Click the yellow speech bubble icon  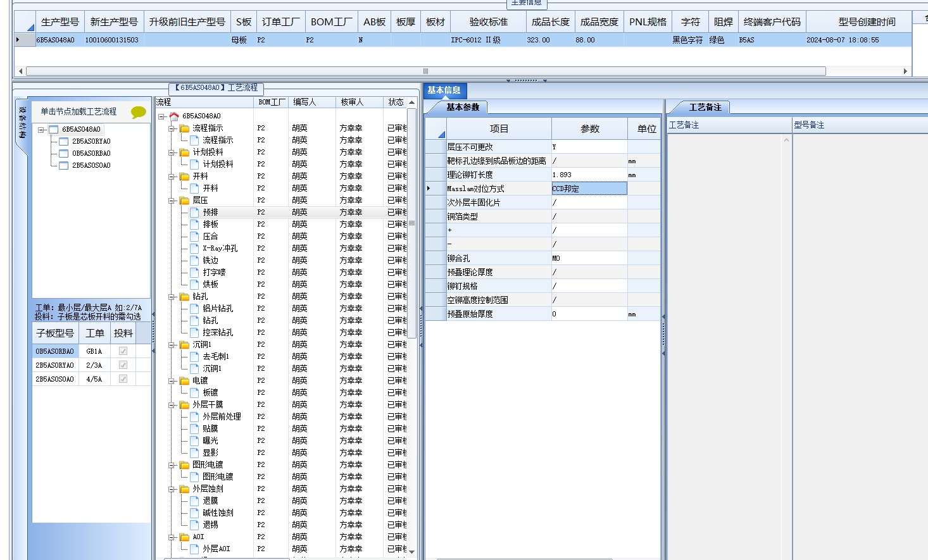(138, 112)
